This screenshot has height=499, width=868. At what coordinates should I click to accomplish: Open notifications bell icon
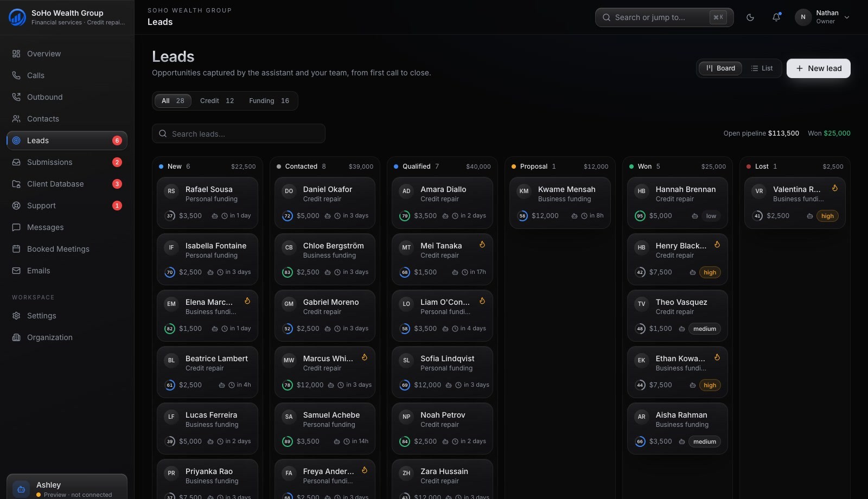[x=776, y=17]
